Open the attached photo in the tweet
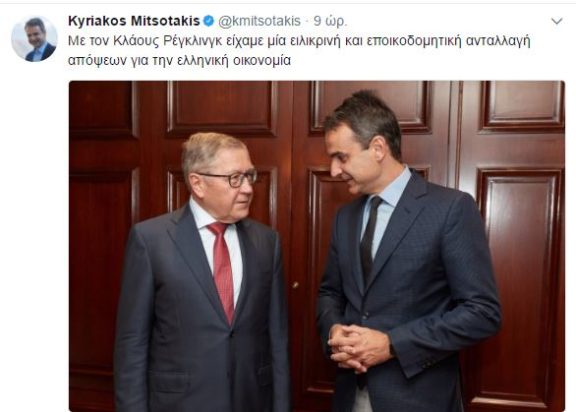Viewport: 576px width, 412px height. coord(317,246)
